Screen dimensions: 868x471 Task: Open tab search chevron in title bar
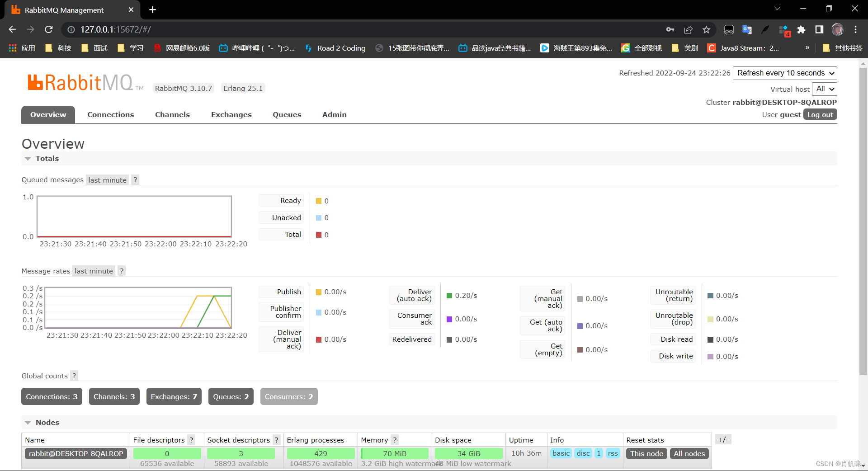[777, 9]
